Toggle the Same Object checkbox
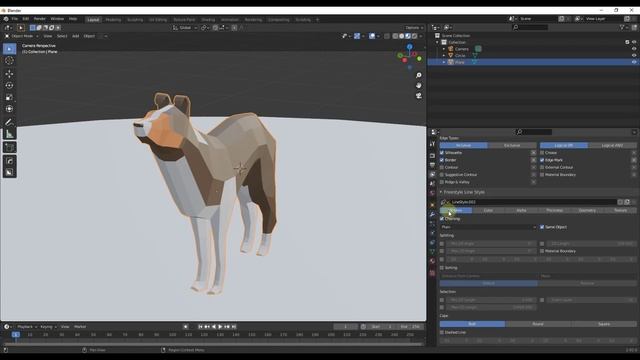640x360 pixels. pyautogui.click(x=542, y=227)
